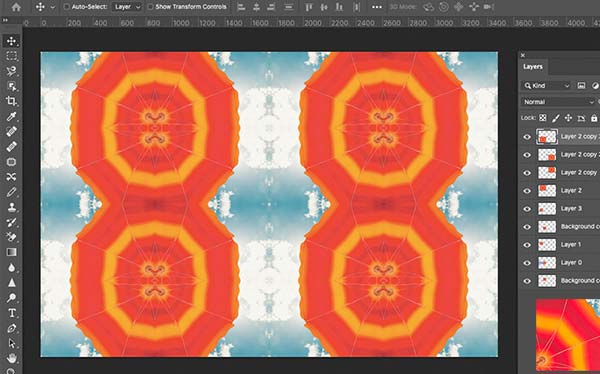The image size is (600, 374).
Task: Click the 3D Mode slide icon
Action: click(x=474, y=7)
